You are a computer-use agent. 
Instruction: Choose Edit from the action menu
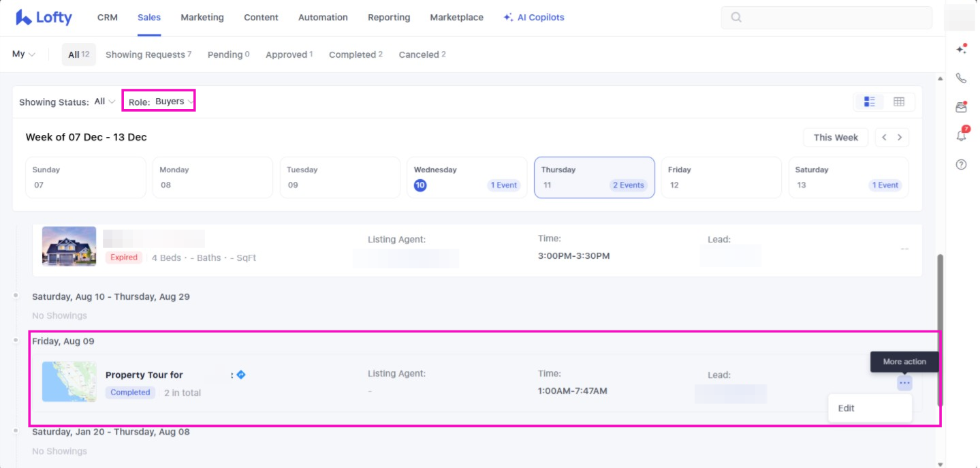846,408
